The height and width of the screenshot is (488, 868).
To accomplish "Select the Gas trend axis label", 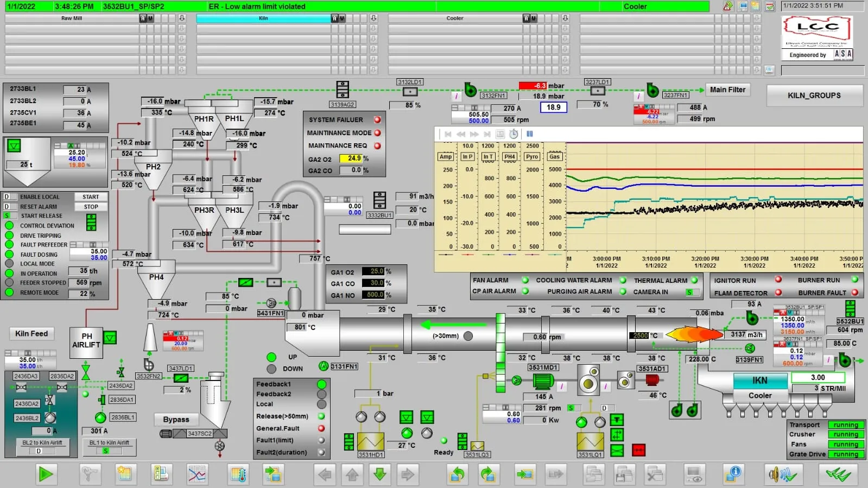I will pyautogui.click(x=554, y=156).
